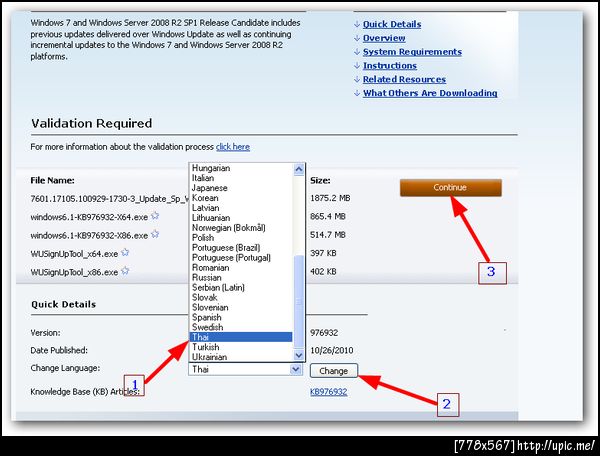Click the 514.7 MB size value
Screen dimensions: 600x456
[x=328, y=235]
